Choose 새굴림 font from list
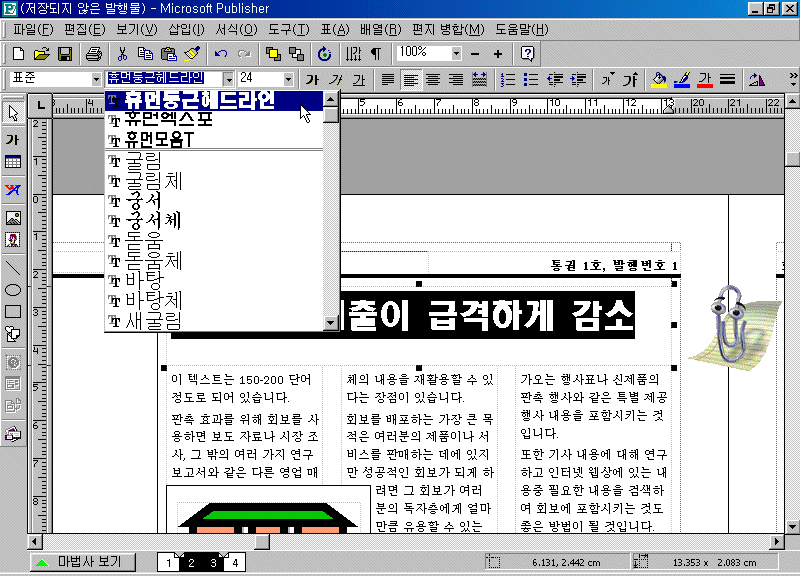 click(214, 321)
